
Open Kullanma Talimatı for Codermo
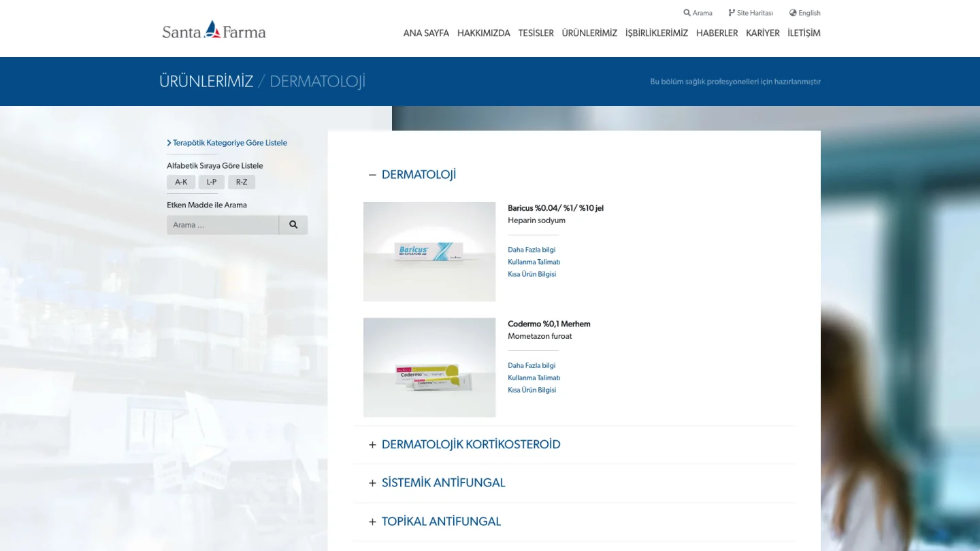pos(534,378)
